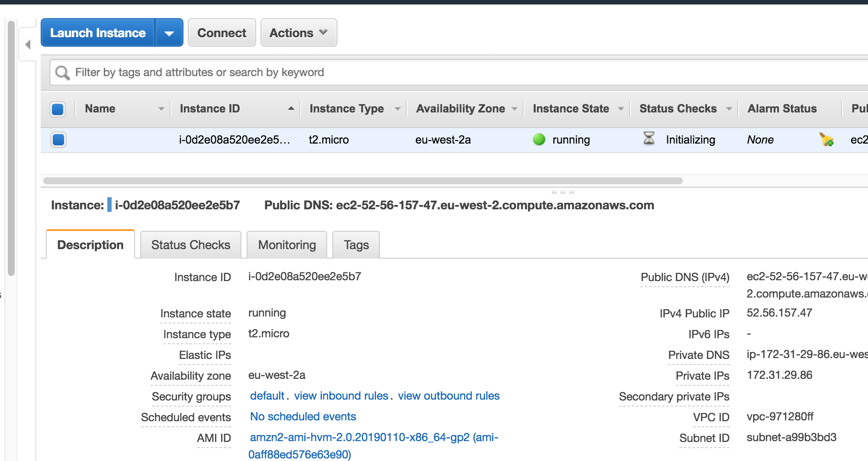
Task: Click the green running state indicator
Action: pos(539,140)
